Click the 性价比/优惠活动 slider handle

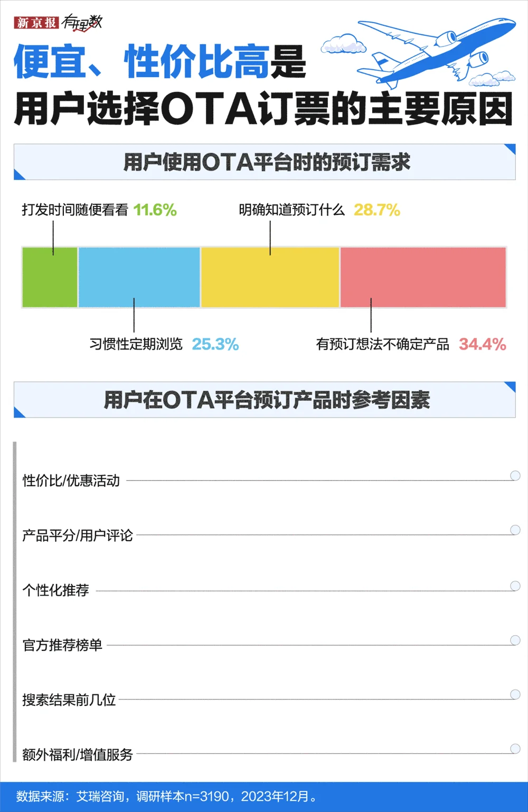pos(515,476)
